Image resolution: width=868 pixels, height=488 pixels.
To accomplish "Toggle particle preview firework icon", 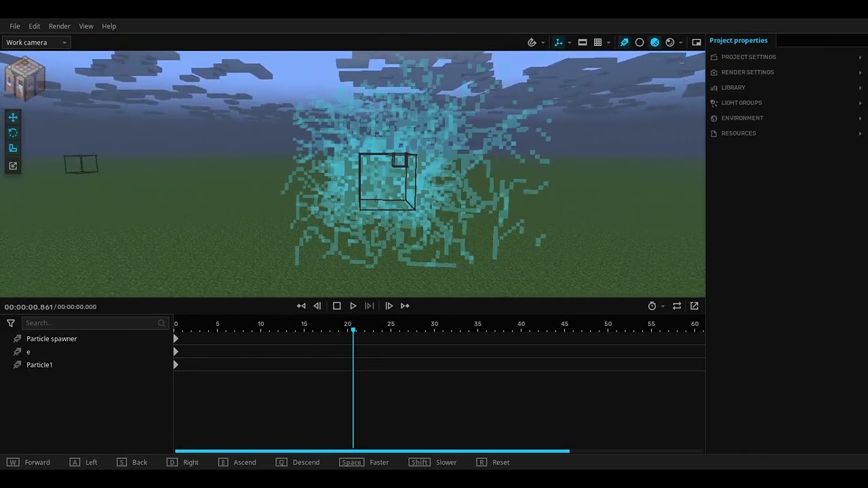I will pos(624,42).
